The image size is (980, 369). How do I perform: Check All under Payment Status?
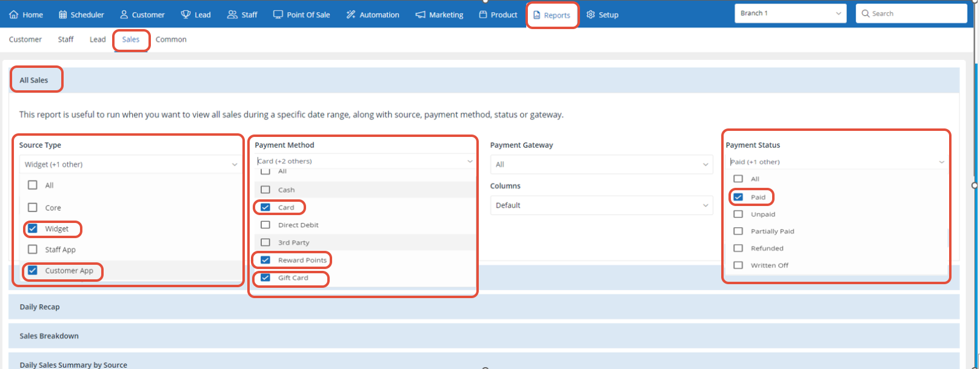738,179
